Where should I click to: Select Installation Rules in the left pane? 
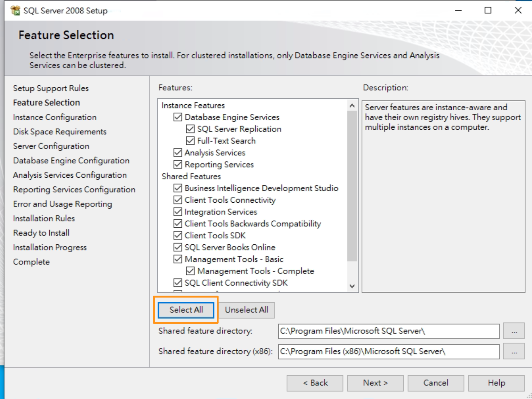(x=44, y=218)
